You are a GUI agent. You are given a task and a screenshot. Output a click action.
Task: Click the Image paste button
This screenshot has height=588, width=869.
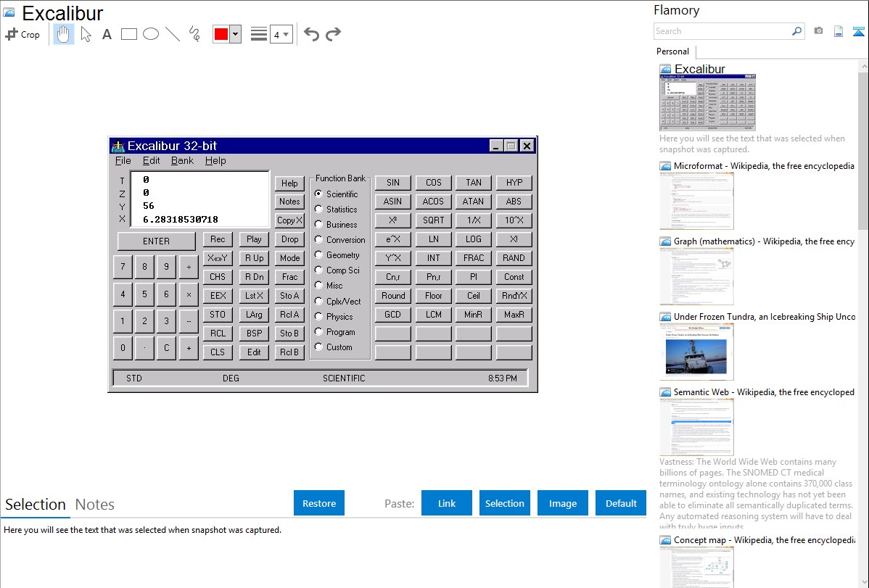point(562,503)
